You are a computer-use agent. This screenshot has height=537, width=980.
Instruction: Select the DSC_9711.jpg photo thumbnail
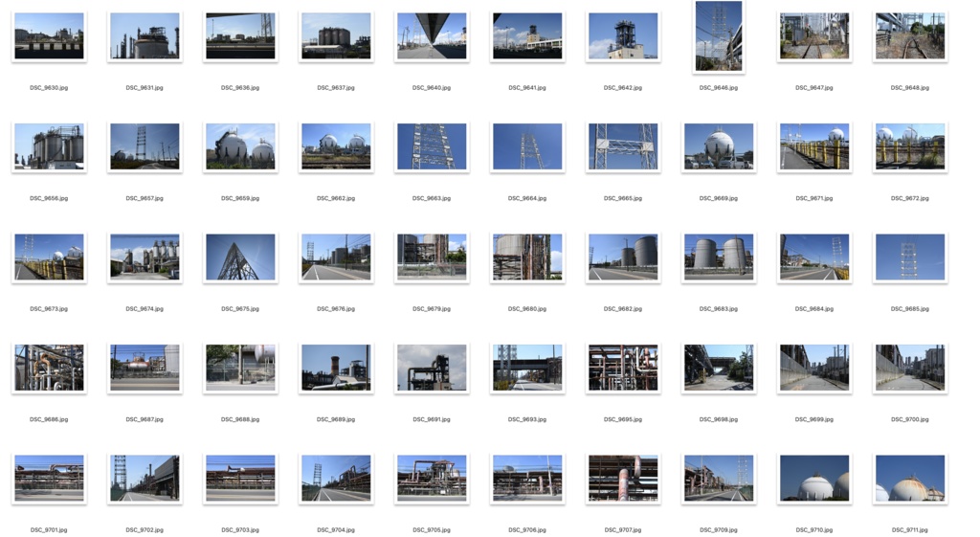[909, 479]
